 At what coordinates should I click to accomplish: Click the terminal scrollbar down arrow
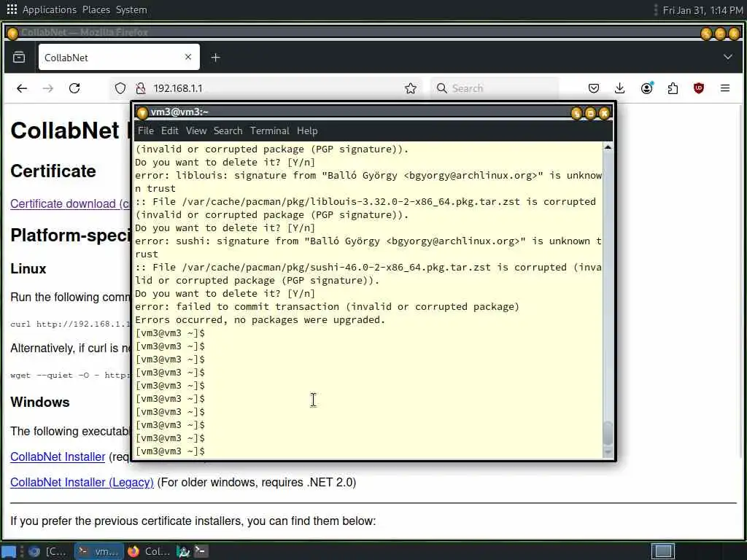tap(608, 452)
